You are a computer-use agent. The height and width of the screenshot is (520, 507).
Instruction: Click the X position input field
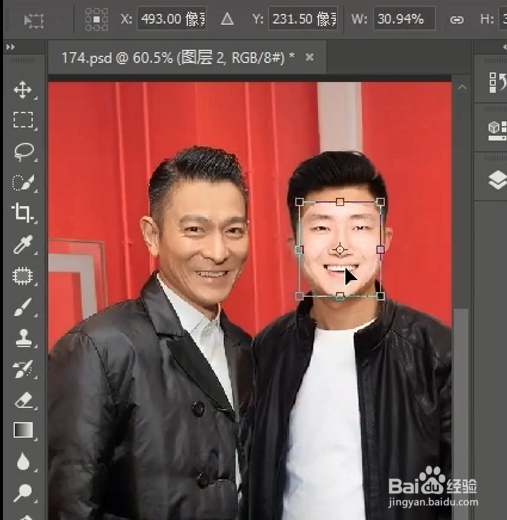pos(172,19)
